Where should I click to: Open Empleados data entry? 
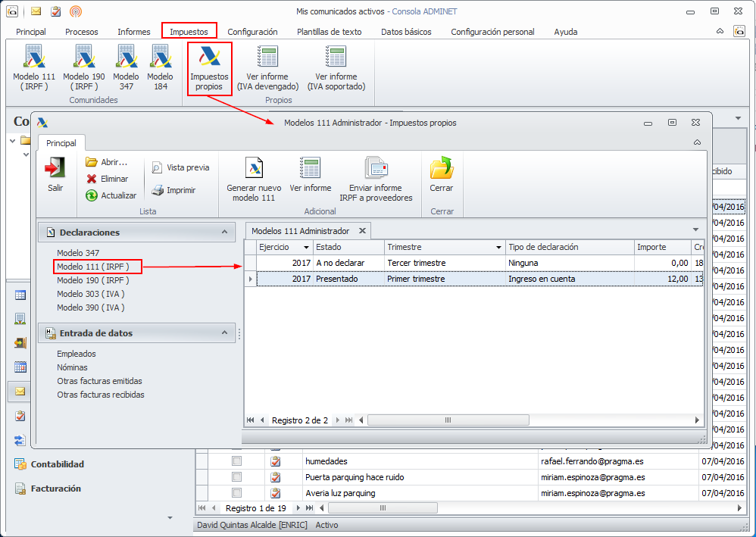tap(77, 354)
